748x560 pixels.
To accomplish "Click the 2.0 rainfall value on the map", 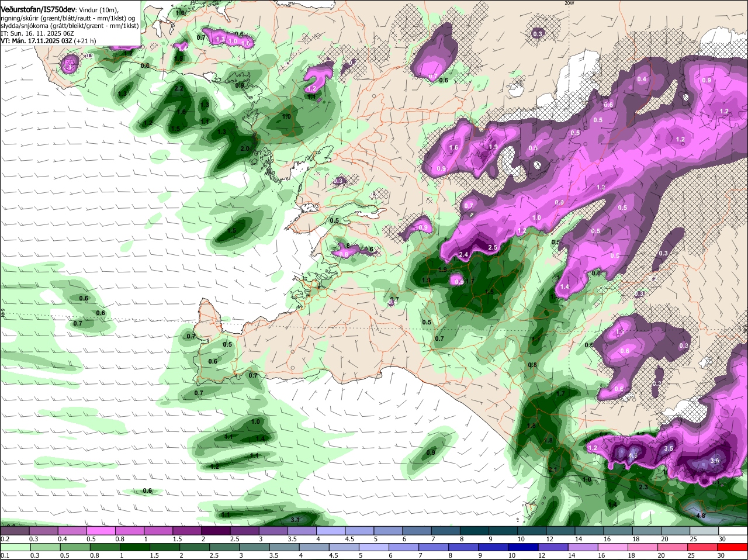I will tap(245, 149).
